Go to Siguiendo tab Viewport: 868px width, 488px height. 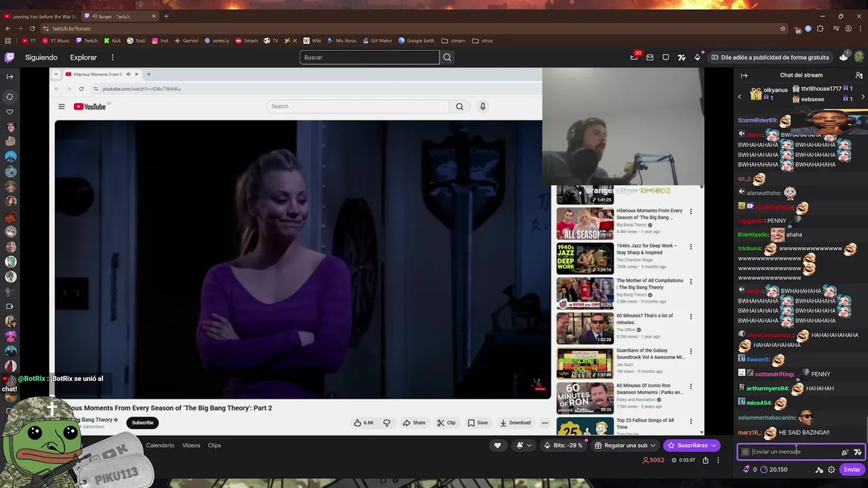click(x=41, y=58)
